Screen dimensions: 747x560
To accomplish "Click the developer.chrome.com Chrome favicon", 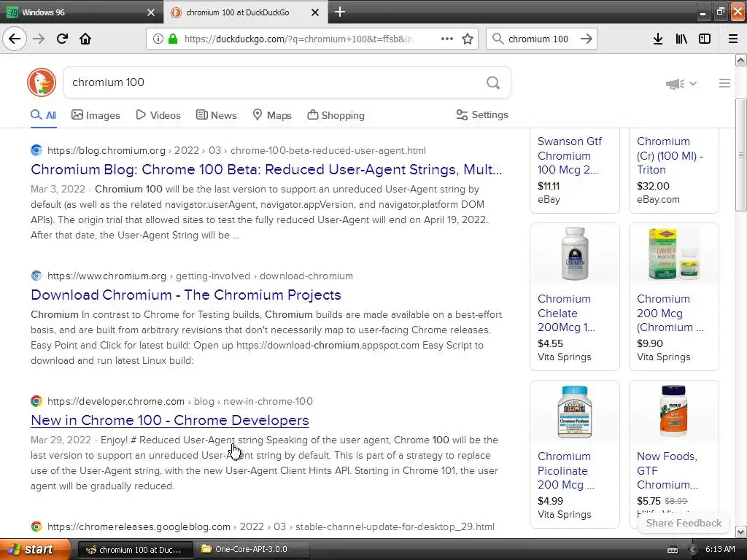I will click(36, 401).
